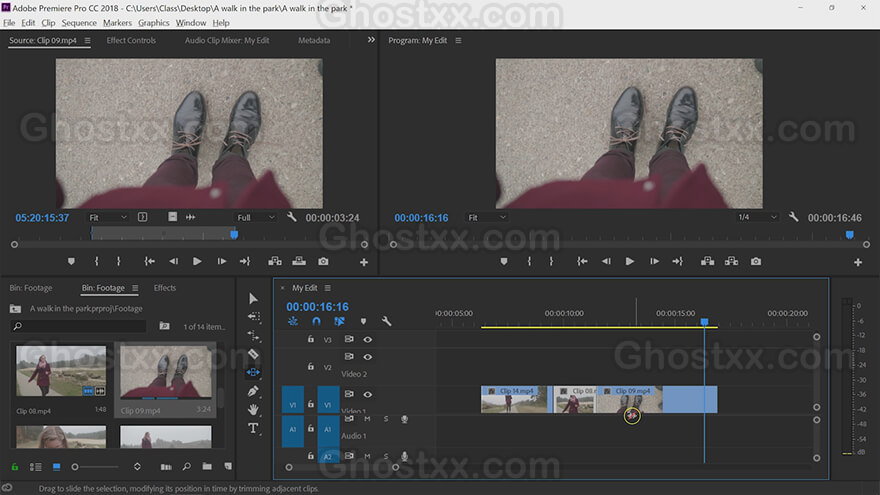Image resolution: width=880 pixels, height=495 pixels.
Task: Switch to Metadata tab
Action: [x=314, y=40]
